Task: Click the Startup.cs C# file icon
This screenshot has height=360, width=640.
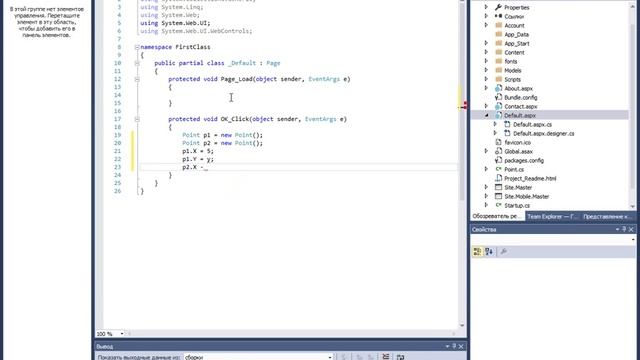Action: [498, 205]
